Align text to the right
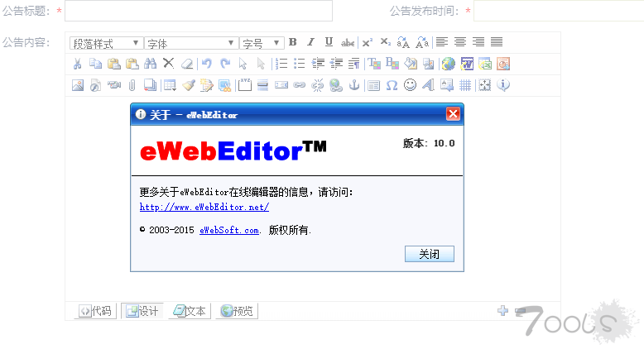 click(478, 42)
